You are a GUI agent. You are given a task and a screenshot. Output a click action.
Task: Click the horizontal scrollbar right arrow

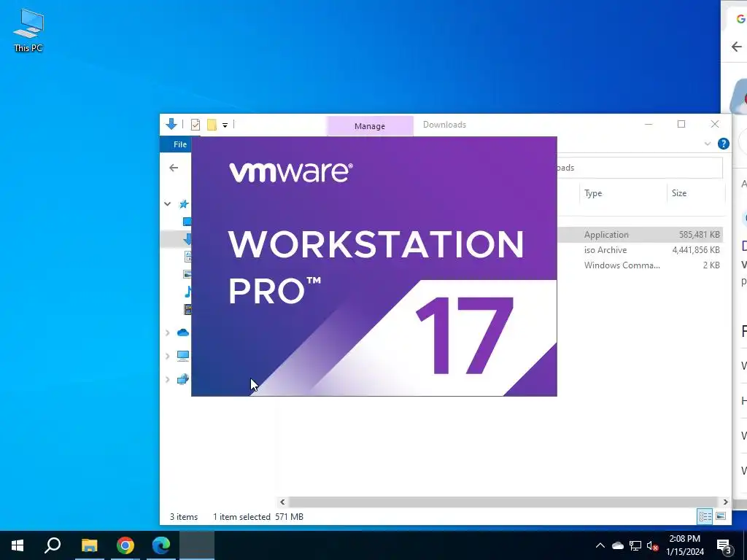pyautogui.click(x=725, y=502)
